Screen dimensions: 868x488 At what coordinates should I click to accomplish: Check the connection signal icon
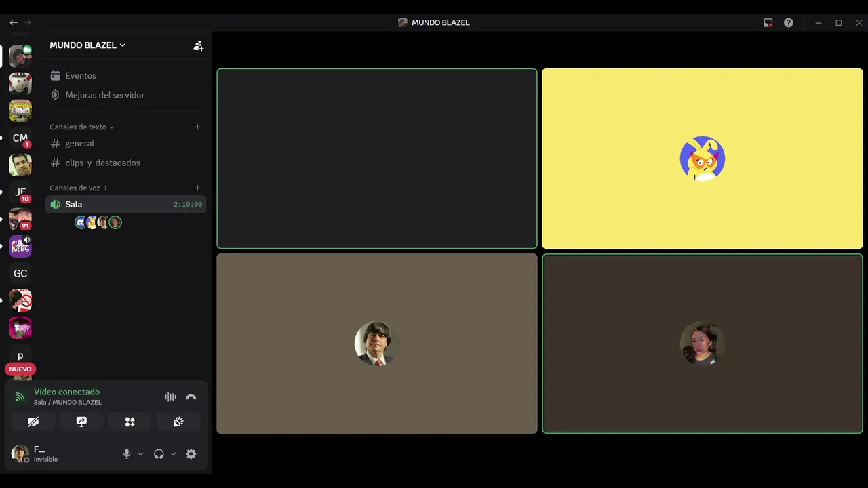[x=20, y=397]
